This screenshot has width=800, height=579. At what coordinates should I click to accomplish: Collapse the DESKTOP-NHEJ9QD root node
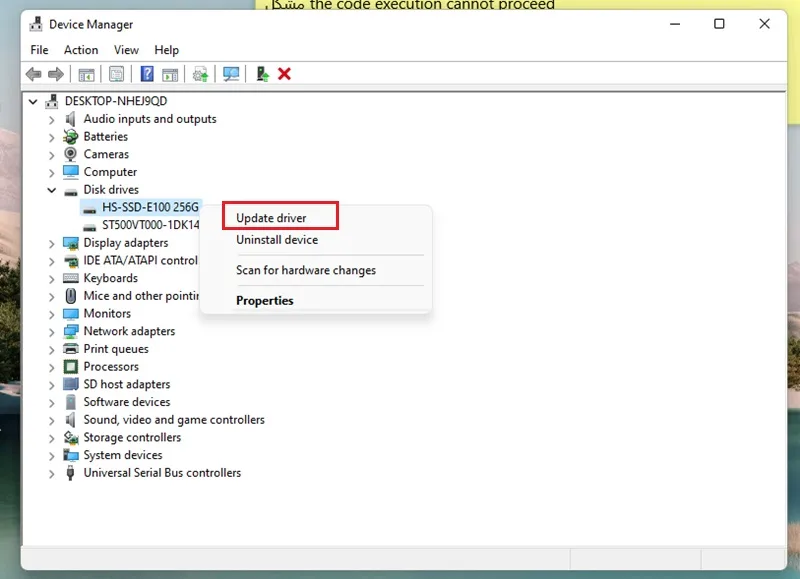(x=33, y=102)
